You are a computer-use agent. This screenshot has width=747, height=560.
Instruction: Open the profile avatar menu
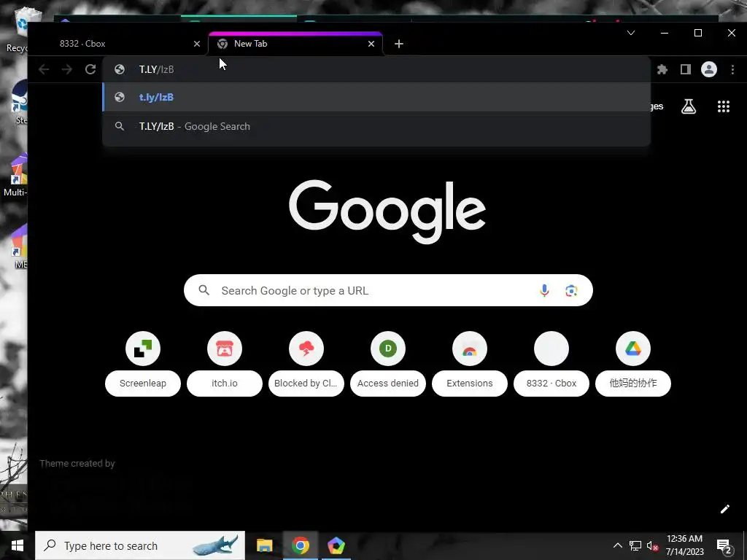pyautogui.click(x=709, y=69)
